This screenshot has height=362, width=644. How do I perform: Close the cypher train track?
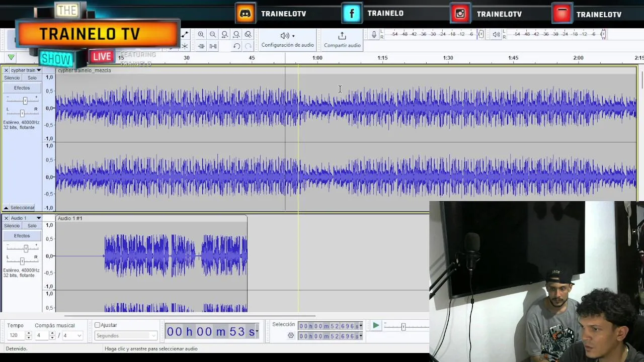pyautogui.click(x=6, y=70)
